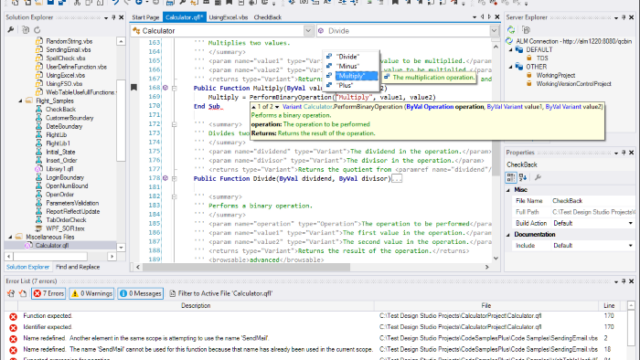The height and width of the screenshot is (360, 640).
Task: Toggle Filter to Active File 'Calculator.qfl'
Action: click(221, 293)
